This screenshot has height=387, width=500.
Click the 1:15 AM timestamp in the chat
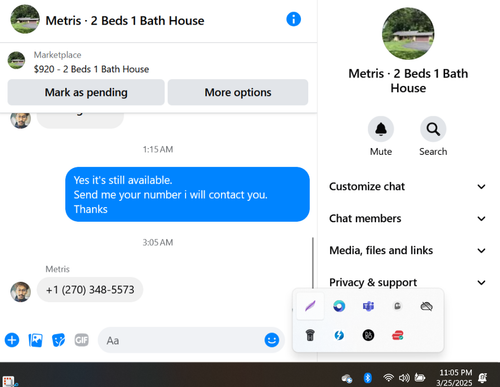[x=158, y=149]
